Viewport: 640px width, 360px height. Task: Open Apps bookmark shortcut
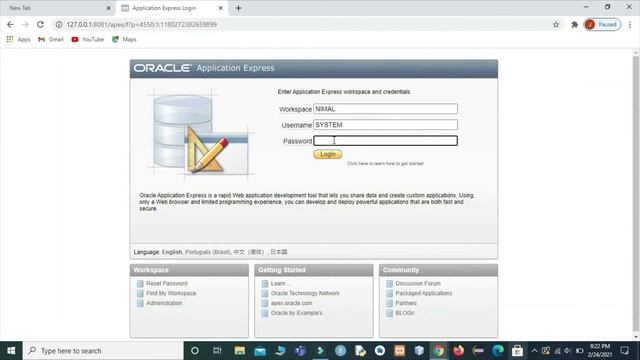(x=18, y=40)
